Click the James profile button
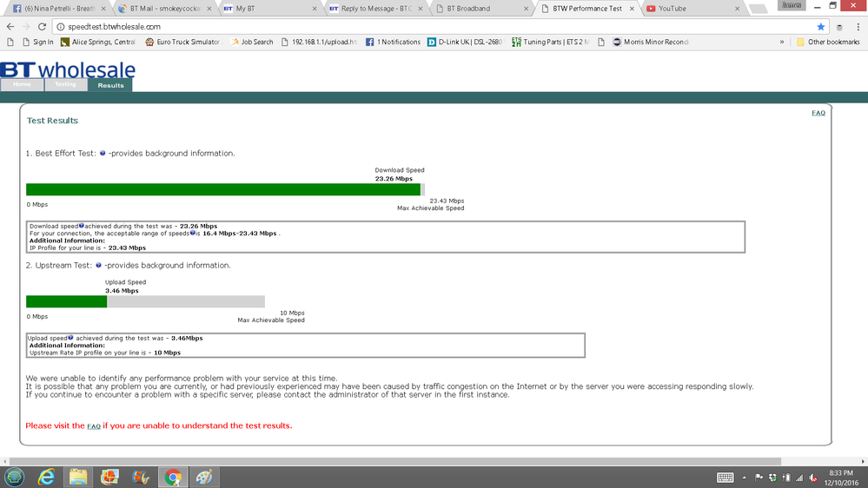The height and width of the screenshot is (488, 868). (792, 5)
